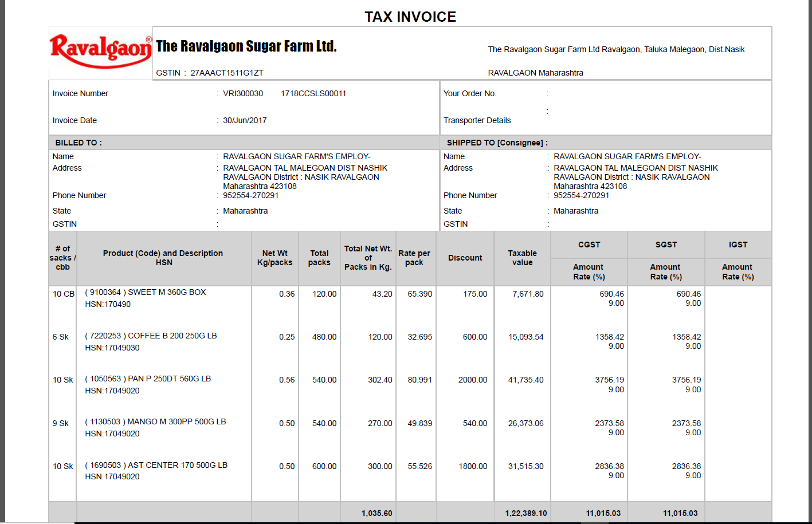This screenshot has width=812, height=524.
Task: Click rate per pack 65.390
Action: pyautogui.click(x=420, y=294)
